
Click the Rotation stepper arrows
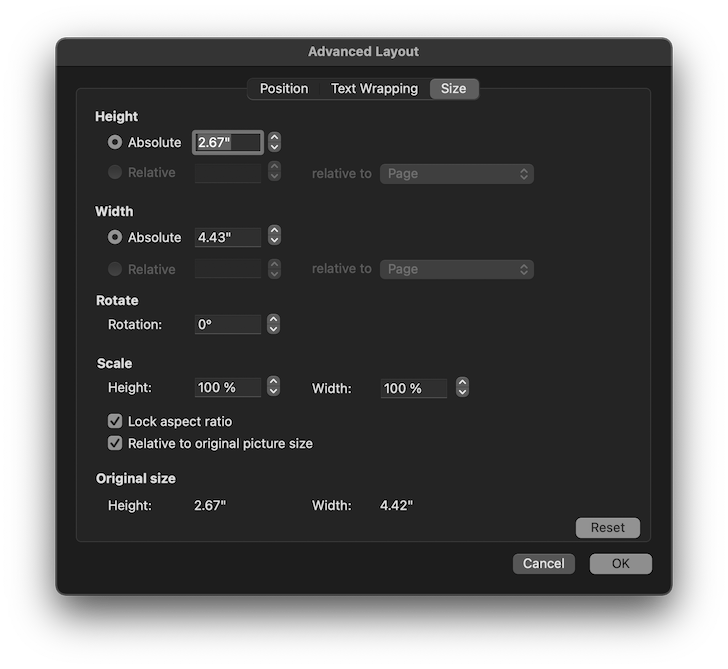pyautogui.click(x=273, y=324)
